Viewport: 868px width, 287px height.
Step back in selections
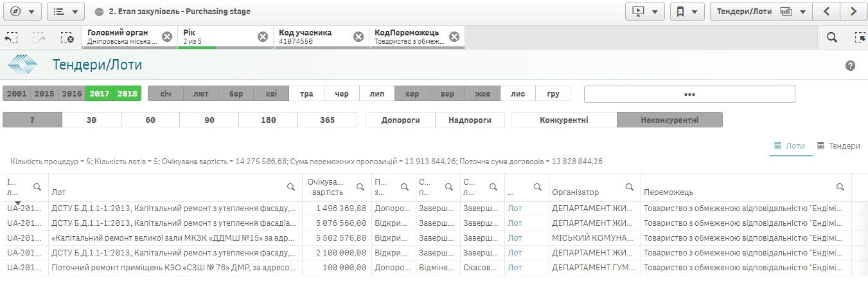pyautogui.click(x=11, y=37)
